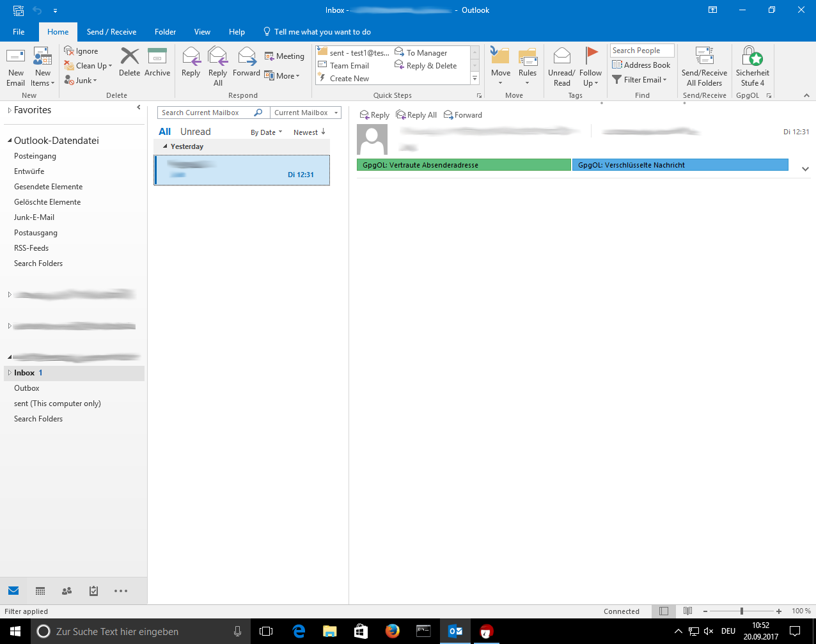Viewport: 816px width, 644px height.
Task: Click Reply All in the ribbon
Action: (217, 67)
